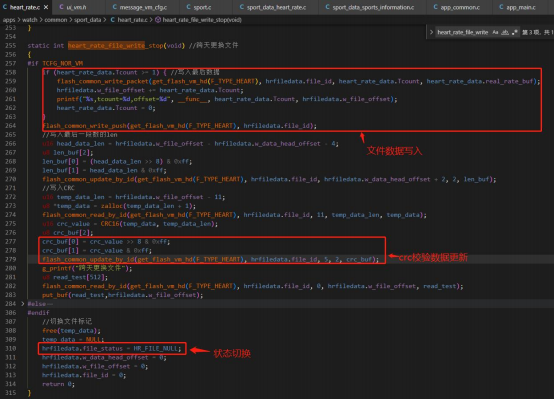Click line number 279 in gutter

[x=11, y=259]
